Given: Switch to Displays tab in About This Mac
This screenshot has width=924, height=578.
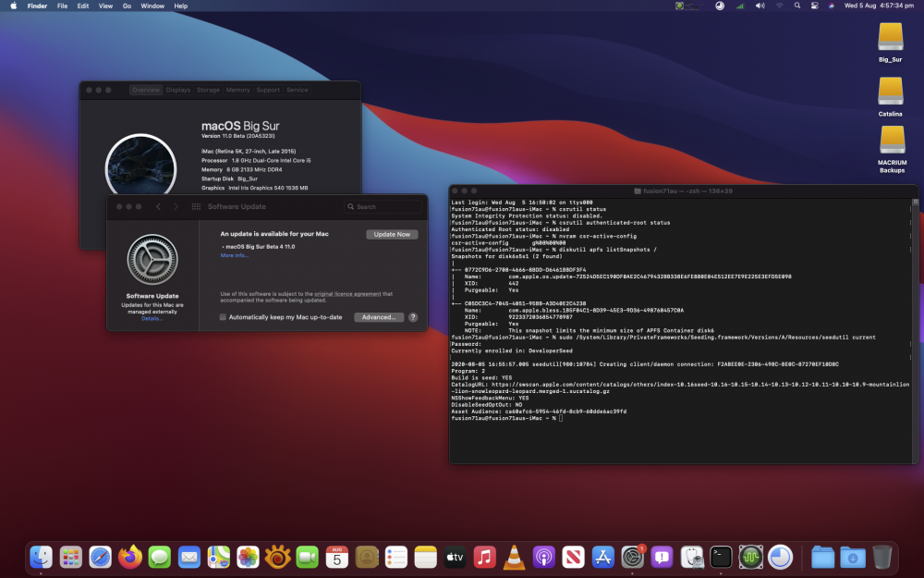Looking at the screenshot, I should click(x=178, y=91).
